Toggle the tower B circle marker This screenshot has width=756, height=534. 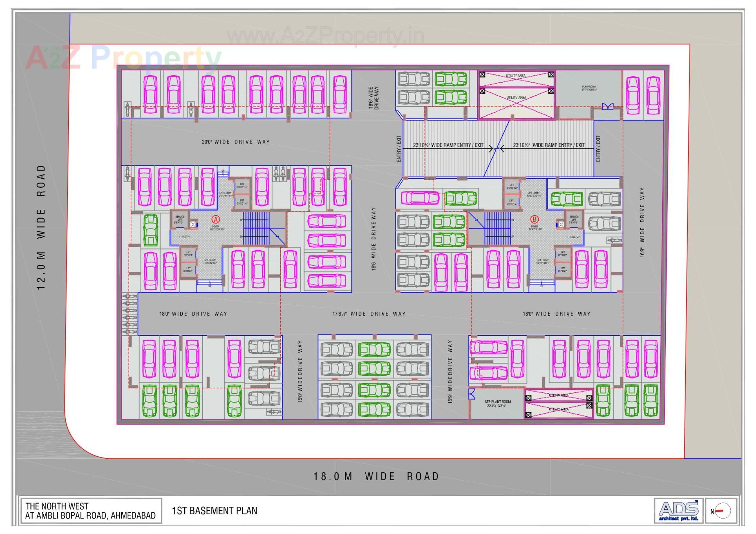click(x=534, y=219)
